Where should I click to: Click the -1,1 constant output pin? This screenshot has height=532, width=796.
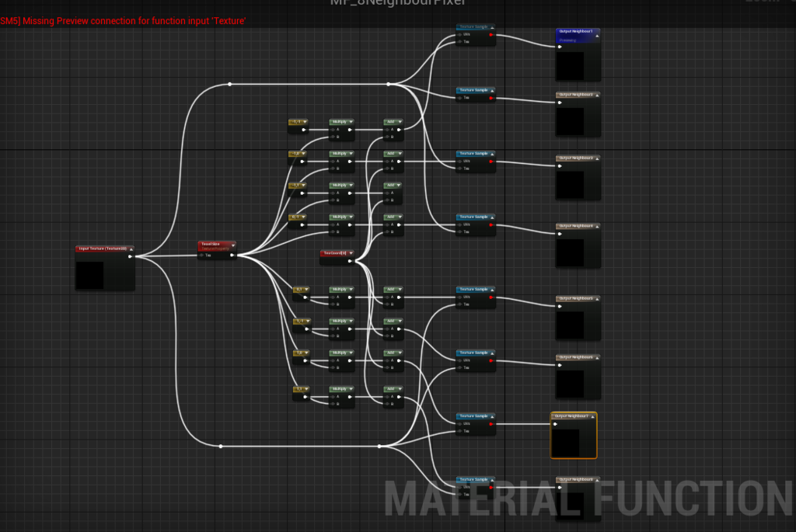click(302, 193)
